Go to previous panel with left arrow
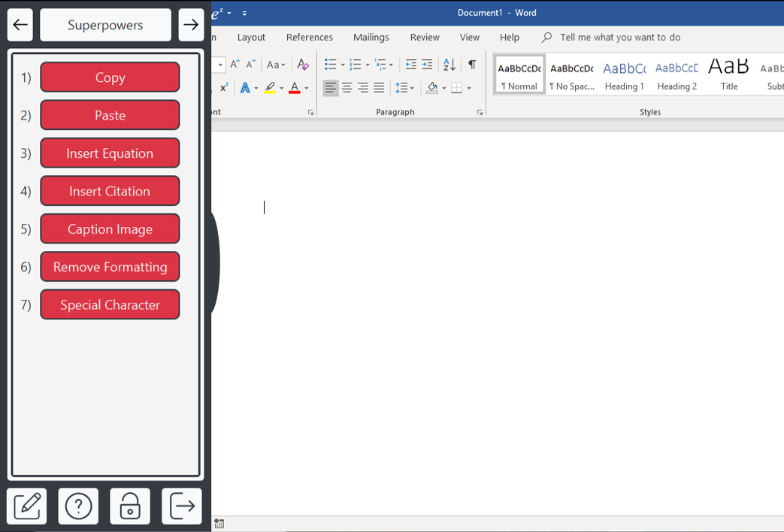This screenshot has width=784, height=532. coord(20,25)
